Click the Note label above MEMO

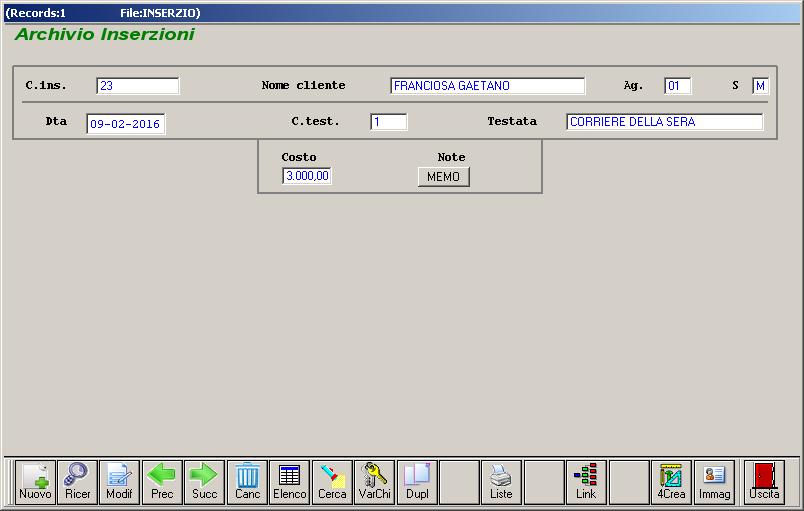451,157
